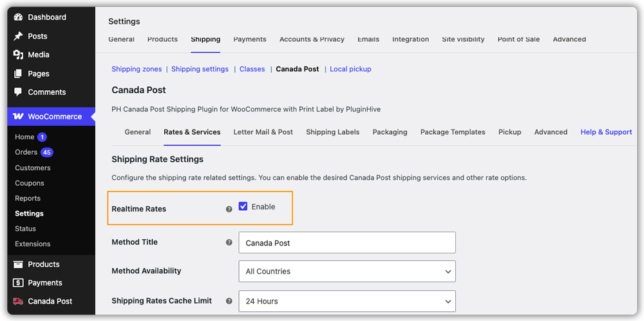644x321 pixels.
Task: Select the Shipping settings tab
Action: pyautogui.click(x=205, y=39)
